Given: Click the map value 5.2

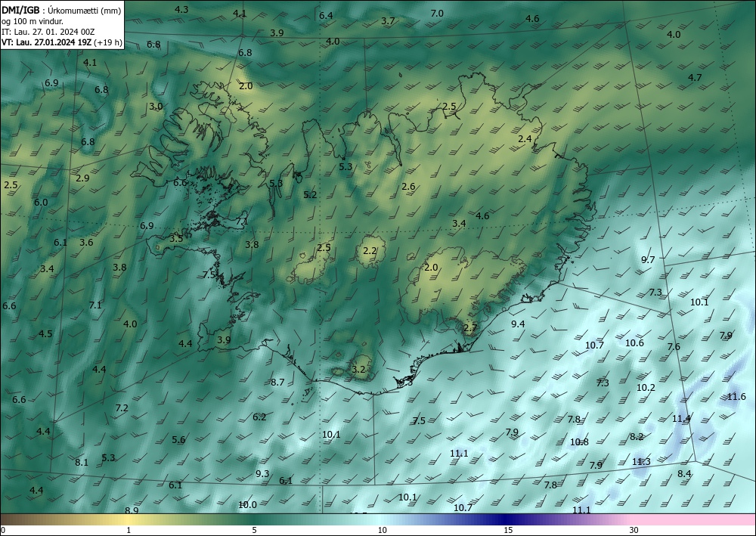Looking at the screenshot, I should pos(310,195).
